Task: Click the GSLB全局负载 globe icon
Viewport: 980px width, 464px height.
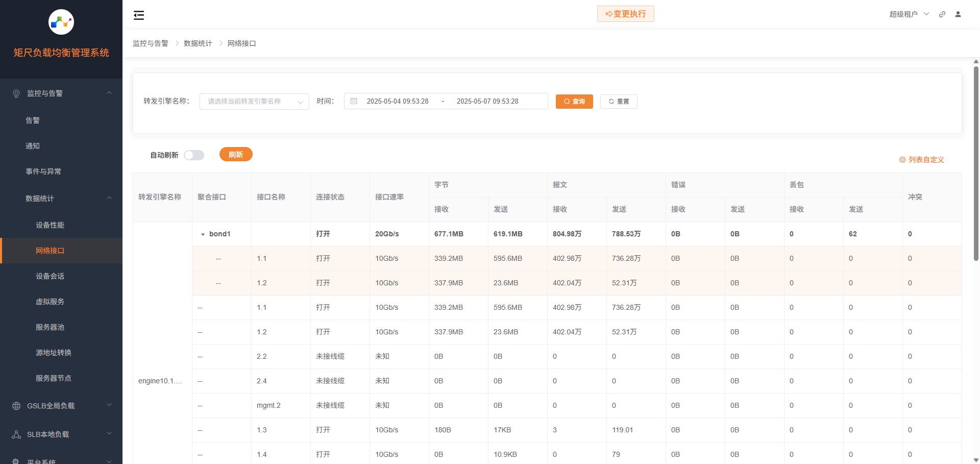Action: point(16,406)
